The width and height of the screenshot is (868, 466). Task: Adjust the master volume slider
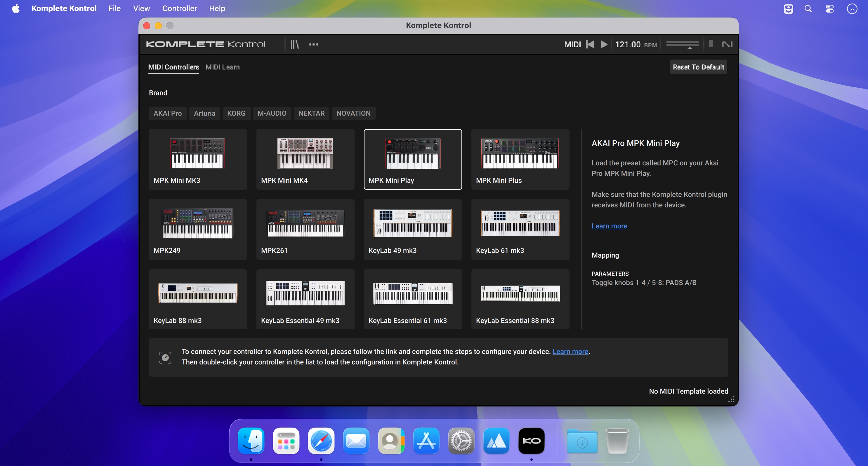682,44
